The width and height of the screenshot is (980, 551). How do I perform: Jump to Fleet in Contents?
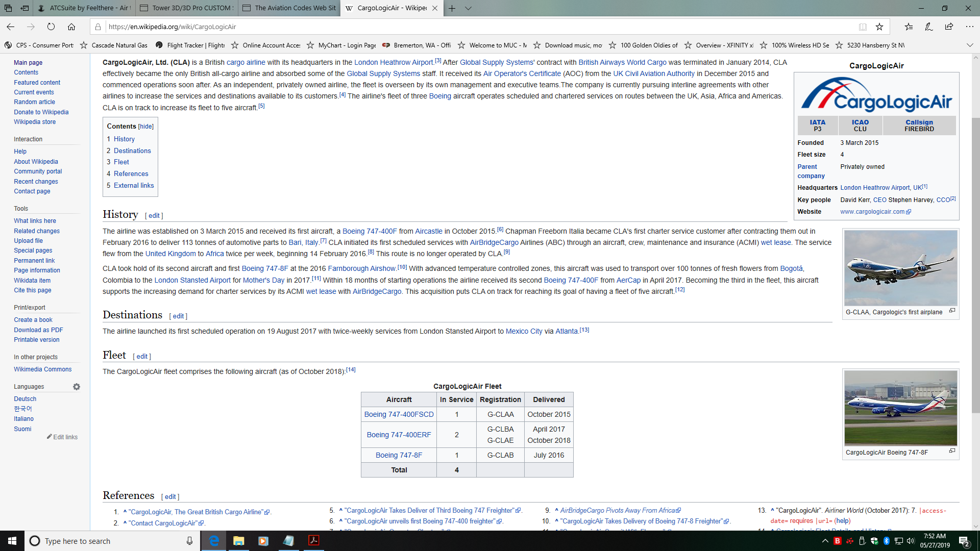tap(121, 162)
